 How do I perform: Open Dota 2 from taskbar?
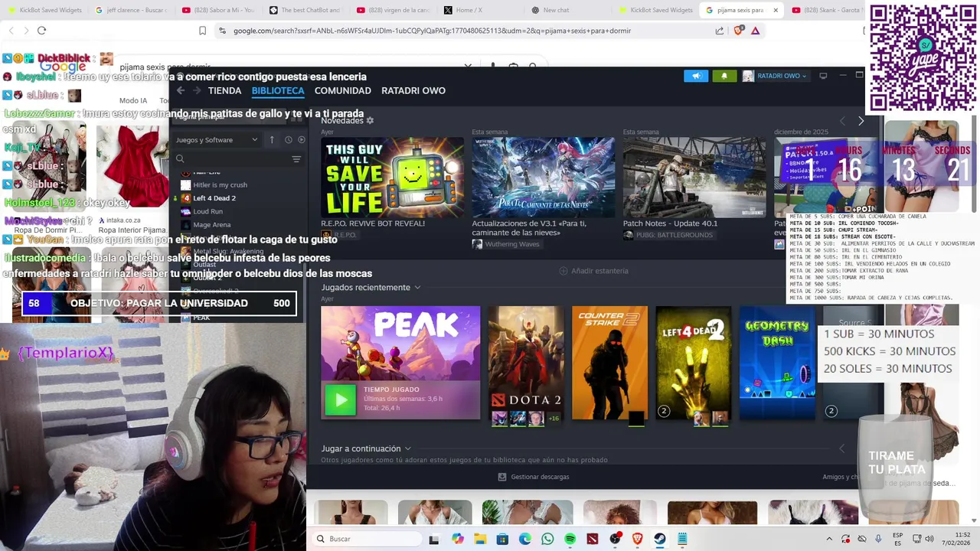tap(593, 539)
